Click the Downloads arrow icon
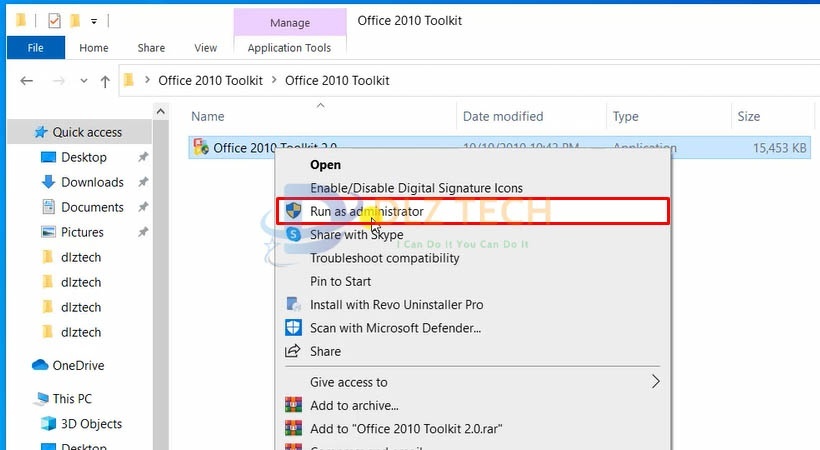820x450 pixels. click(48, 182)
